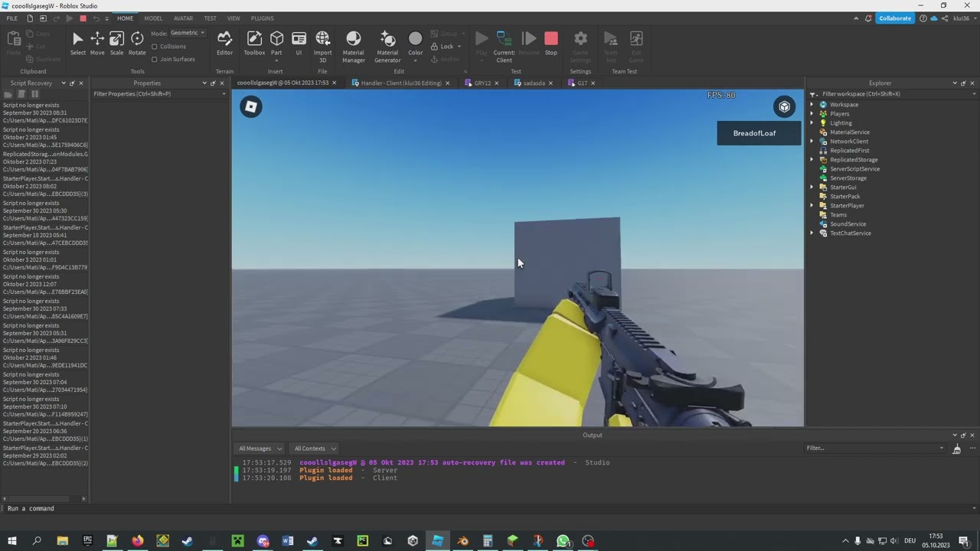Image resolution: width=980 pixels, height=551 pixels.
Task: Switch to the VIEW ribbon tab
Action: [x=234, y=18]
